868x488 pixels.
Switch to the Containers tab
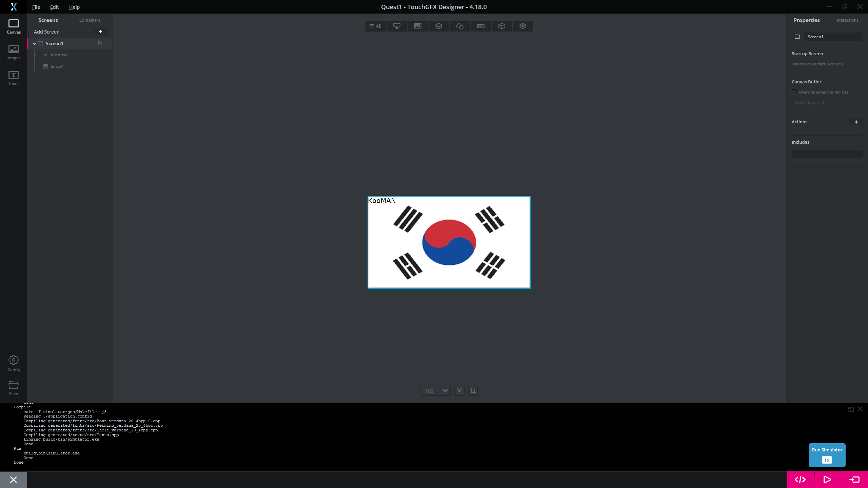pyautogui.click(x=90, y=20)
